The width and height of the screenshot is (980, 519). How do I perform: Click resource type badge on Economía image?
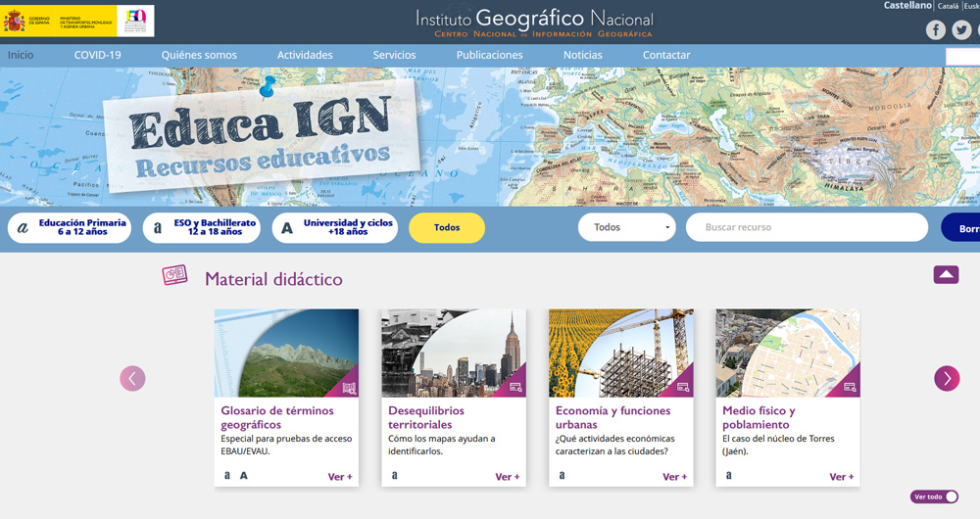(683, 388)
